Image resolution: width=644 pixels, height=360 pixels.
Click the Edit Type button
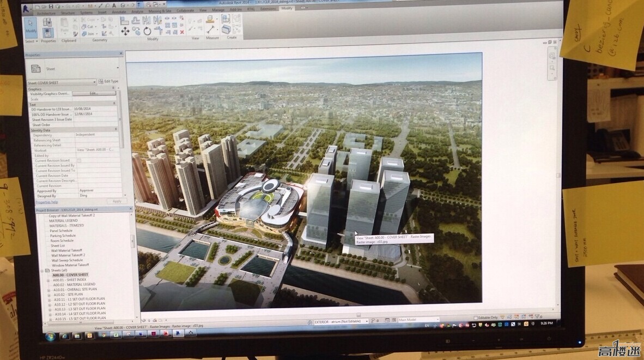point(108,81)
